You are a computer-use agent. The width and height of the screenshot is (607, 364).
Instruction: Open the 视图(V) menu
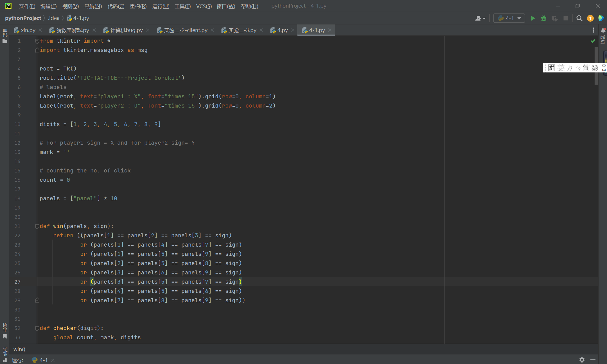pos(70,6)
